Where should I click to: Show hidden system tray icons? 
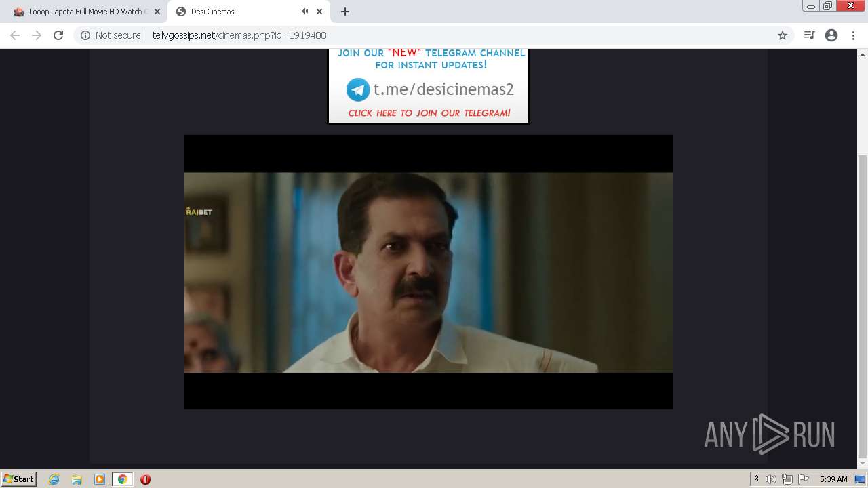point(756,479)
